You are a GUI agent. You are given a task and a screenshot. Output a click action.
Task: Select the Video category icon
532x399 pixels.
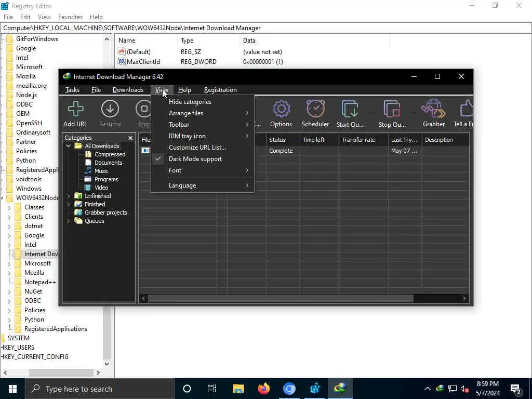[x=88, y=187]
